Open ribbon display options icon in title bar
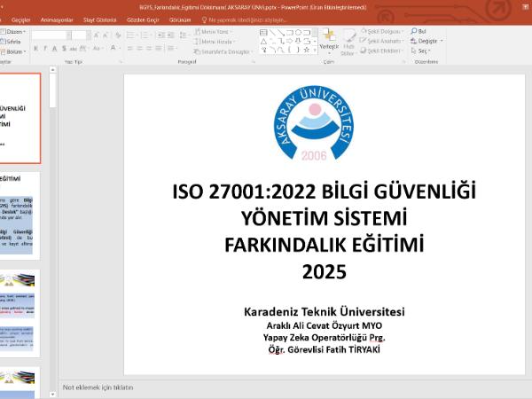 pos(525,7)
